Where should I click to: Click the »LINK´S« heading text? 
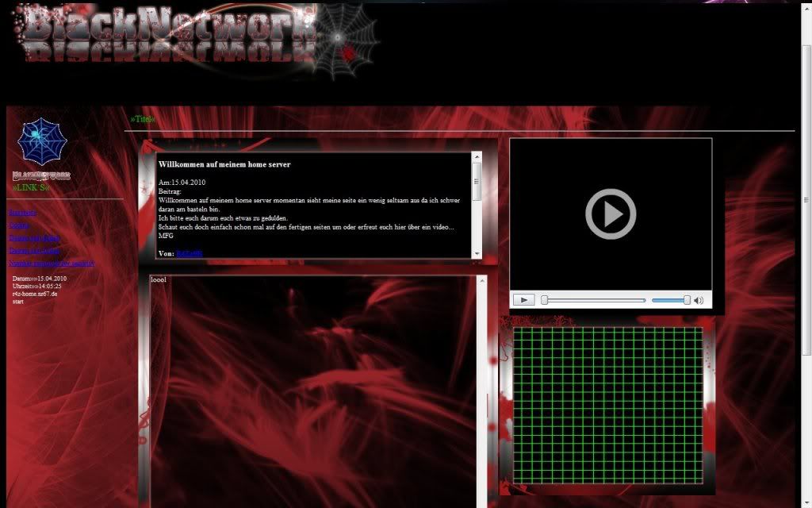31,187
